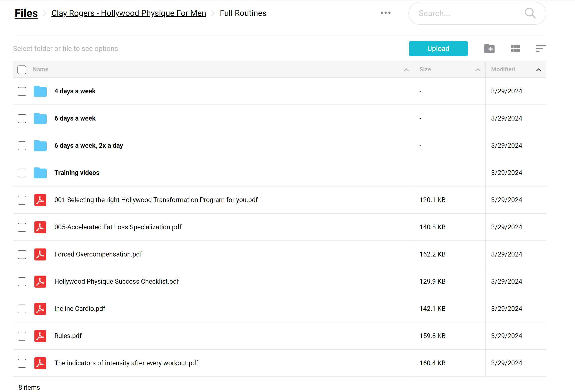
Task: Click PDF icon of Forced Overcompensation.pdf
Action: [40, 254]
